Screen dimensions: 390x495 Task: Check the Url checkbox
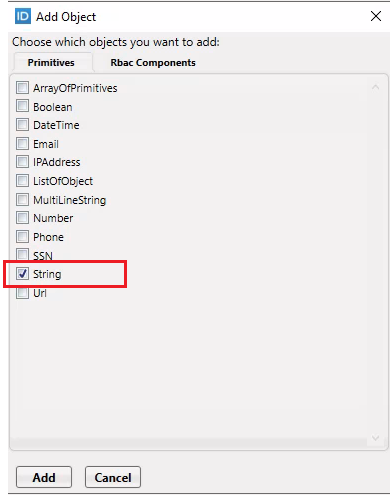[x=22, y=293]
